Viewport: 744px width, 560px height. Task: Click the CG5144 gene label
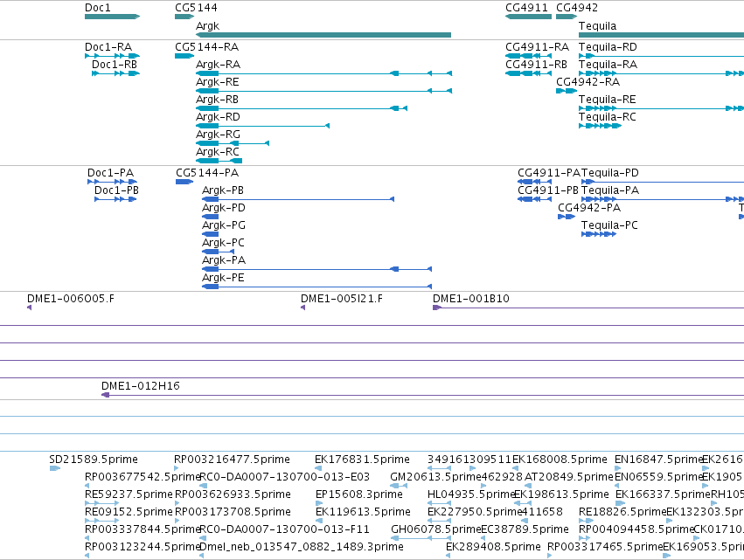(x=196, y=8)
